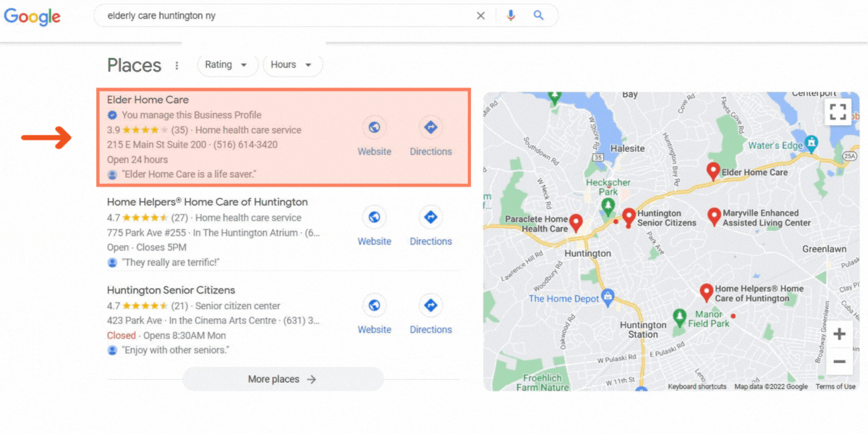Select Elder Home Care map pin

pyautogui.click(x=712, y=171)
